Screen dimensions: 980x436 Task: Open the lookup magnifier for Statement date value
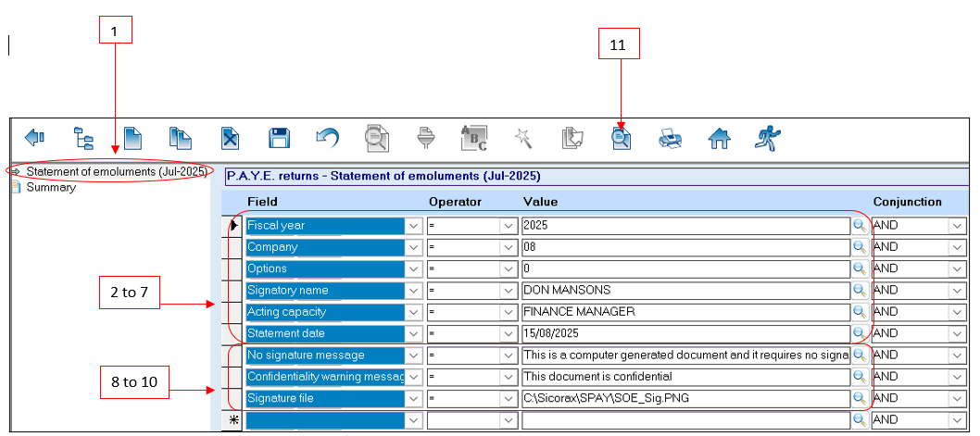(860, 333)
